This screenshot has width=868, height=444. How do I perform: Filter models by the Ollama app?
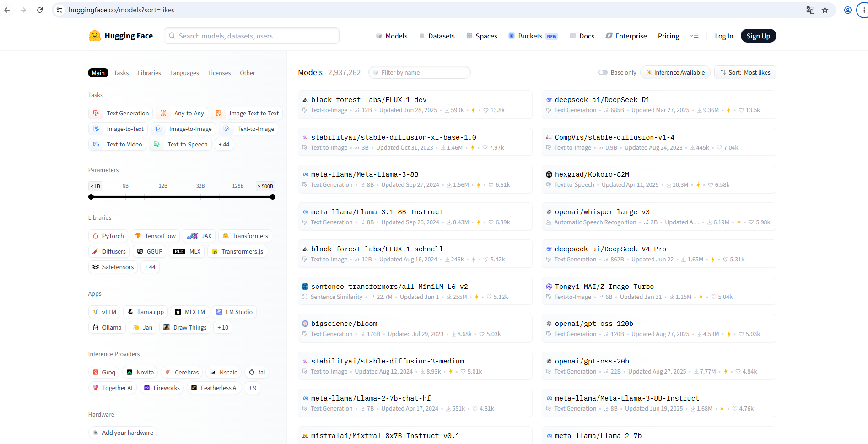(x=107, y=327)
